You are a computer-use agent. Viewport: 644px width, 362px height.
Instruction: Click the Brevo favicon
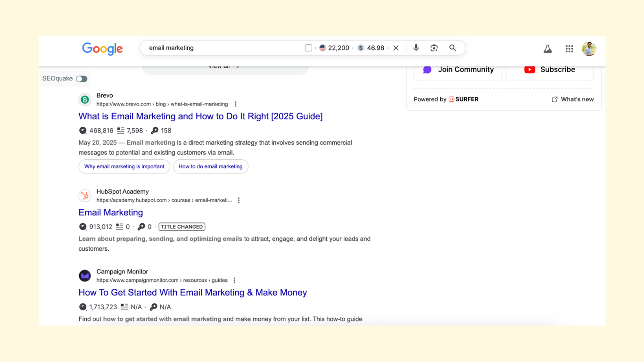point(85,99)
